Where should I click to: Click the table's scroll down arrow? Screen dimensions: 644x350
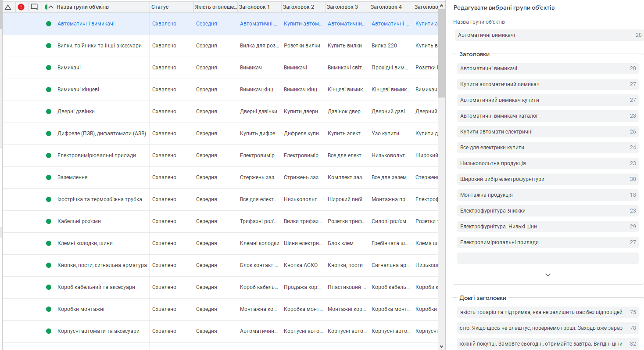coord(442,346)
